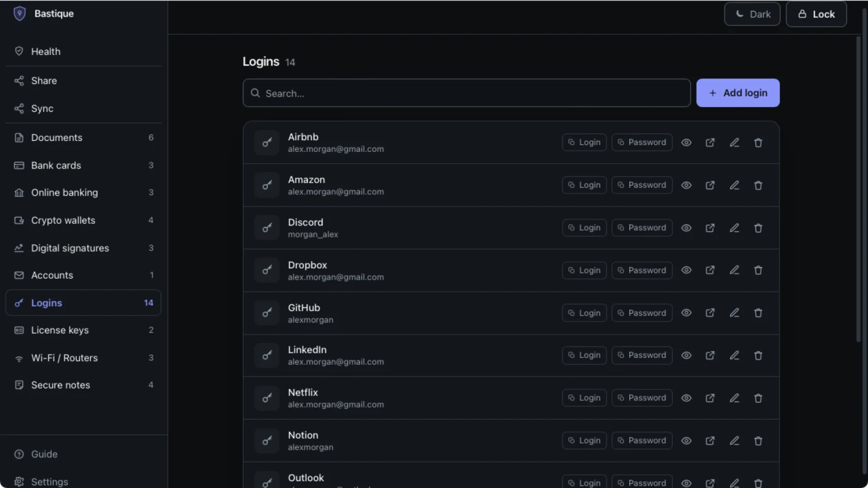Delete the LinkedIn login entry
The height and width of the screenshot is (488, 868).
(x=758, y=355)
